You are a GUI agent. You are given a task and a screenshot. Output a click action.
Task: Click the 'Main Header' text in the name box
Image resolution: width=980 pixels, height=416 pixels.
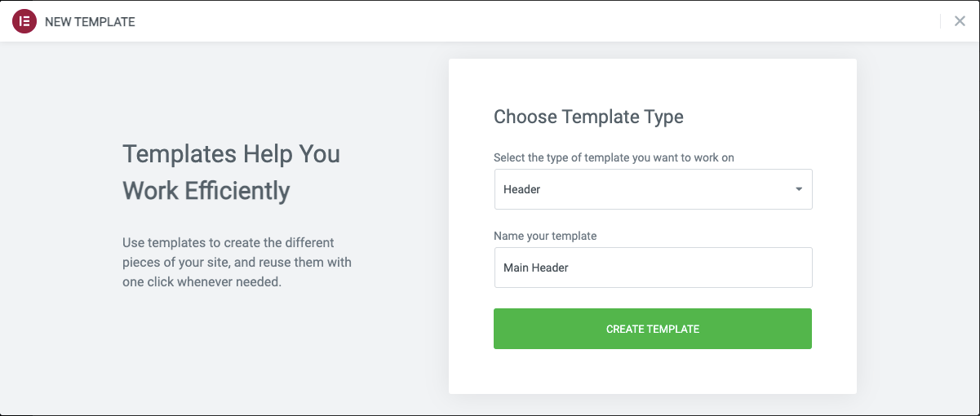tap(536, 268)
